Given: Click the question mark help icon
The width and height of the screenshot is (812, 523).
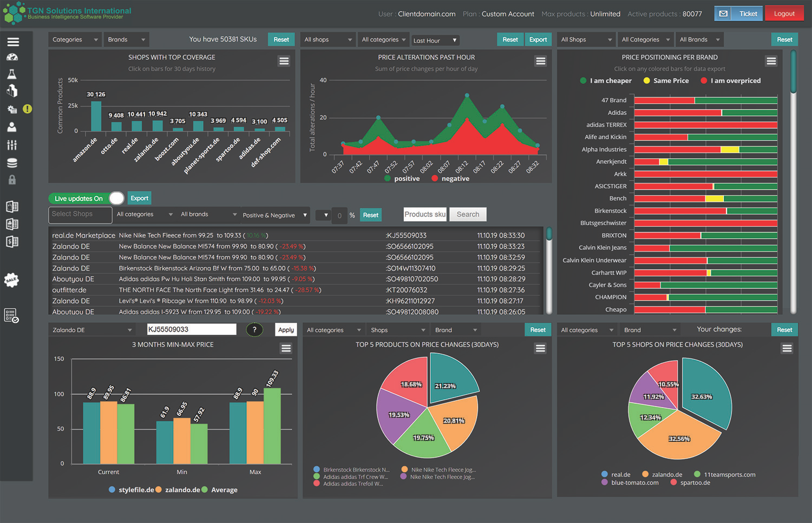Looking at the screenshot, I should 254,329.
